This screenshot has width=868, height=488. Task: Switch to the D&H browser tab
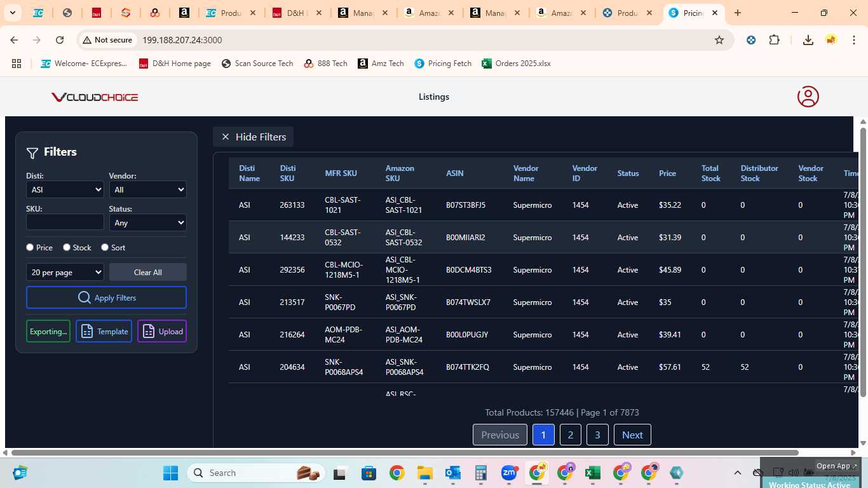pyautogui.click(x=297, y=13)
